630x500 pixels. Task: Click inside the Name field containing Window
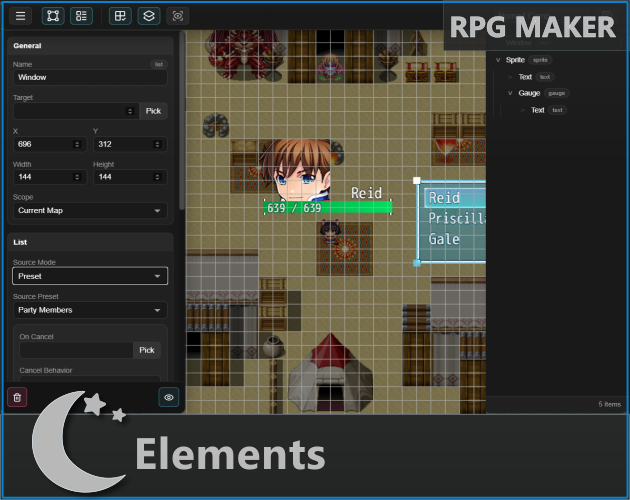coord(90,77)
